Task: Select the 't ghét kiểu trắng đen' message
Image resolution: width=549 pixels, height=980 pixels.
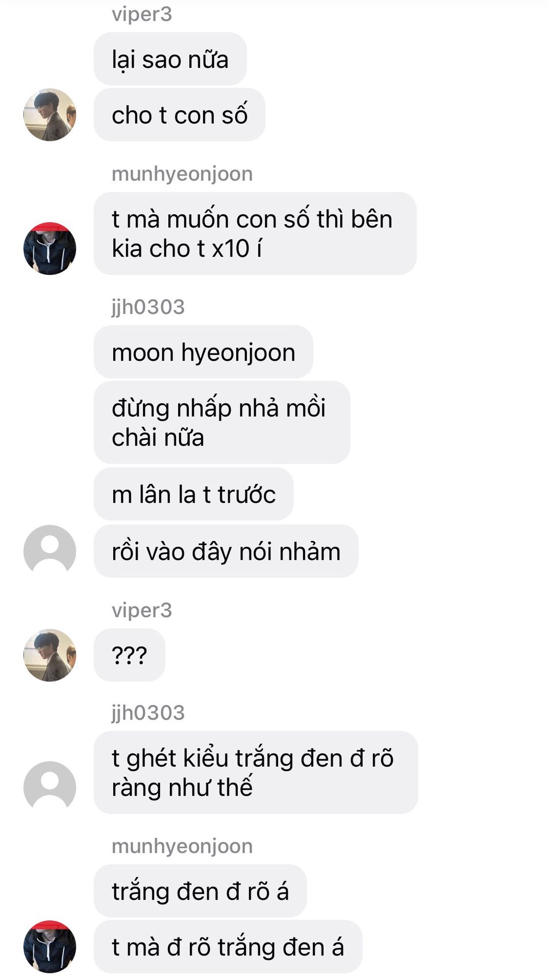Action: click(256, 773)
